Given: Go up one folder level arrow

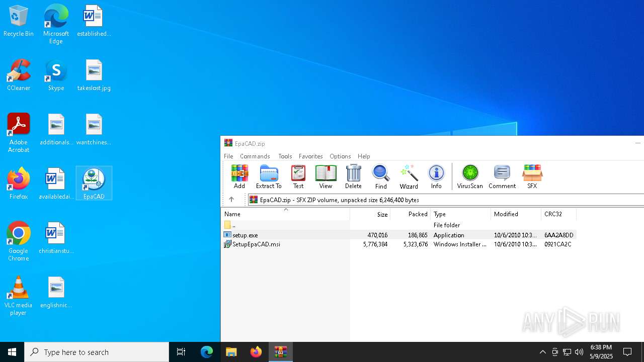Looking at the screenshot, I should tap(231, 200).
